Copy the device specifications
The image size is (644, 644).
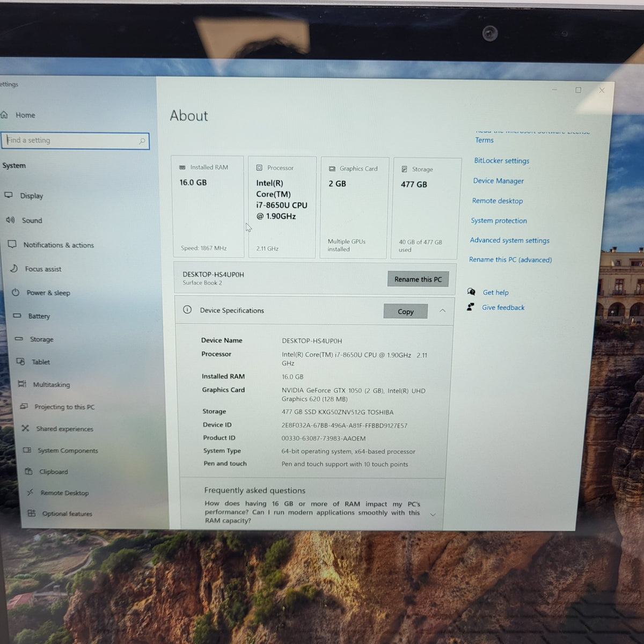[406, 311]
